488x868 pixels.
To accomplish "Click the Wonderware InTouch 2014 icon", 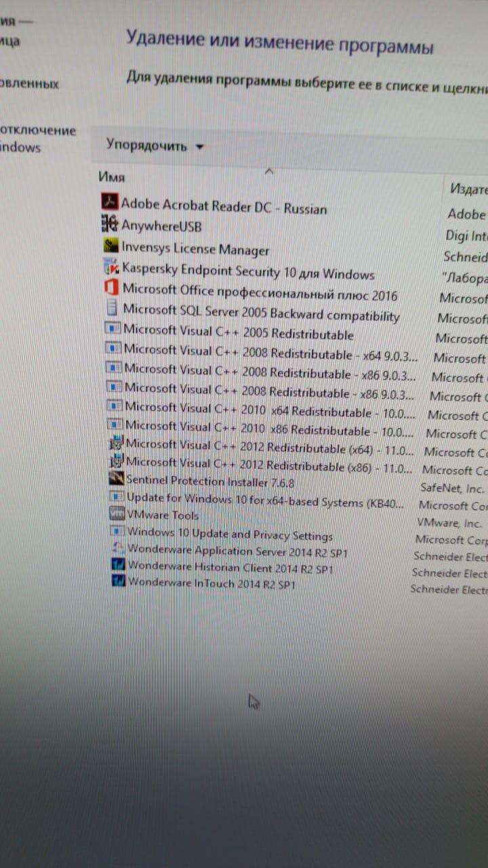I will point(119,580).
